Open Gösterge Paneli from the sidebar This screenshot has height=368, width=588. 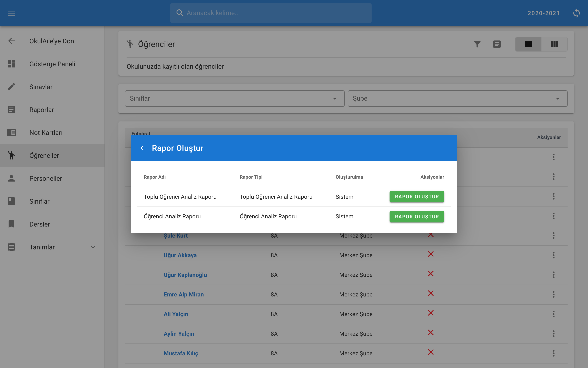click(x=52, y=64)
